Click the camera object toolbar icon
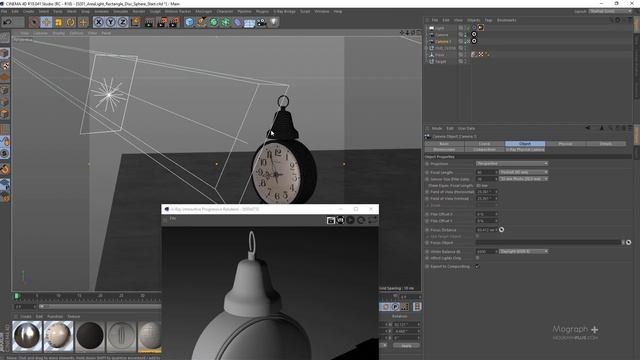 coord(262,22)
